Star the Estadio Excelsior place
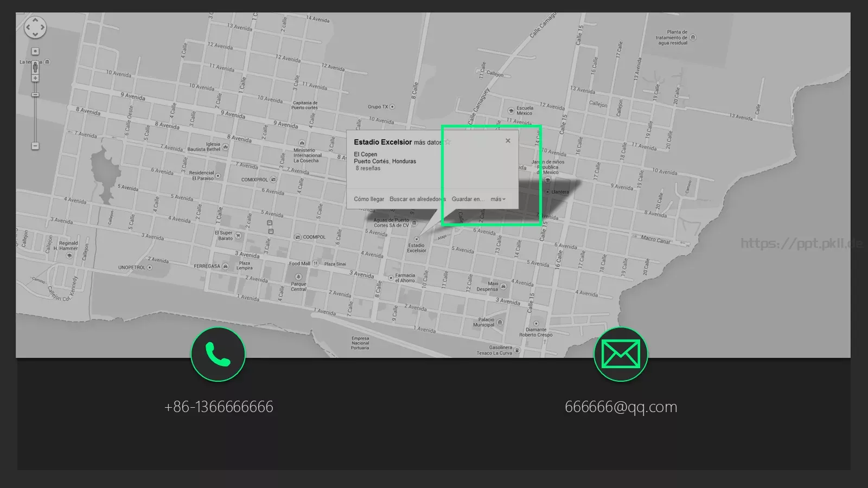 (448, 142)
